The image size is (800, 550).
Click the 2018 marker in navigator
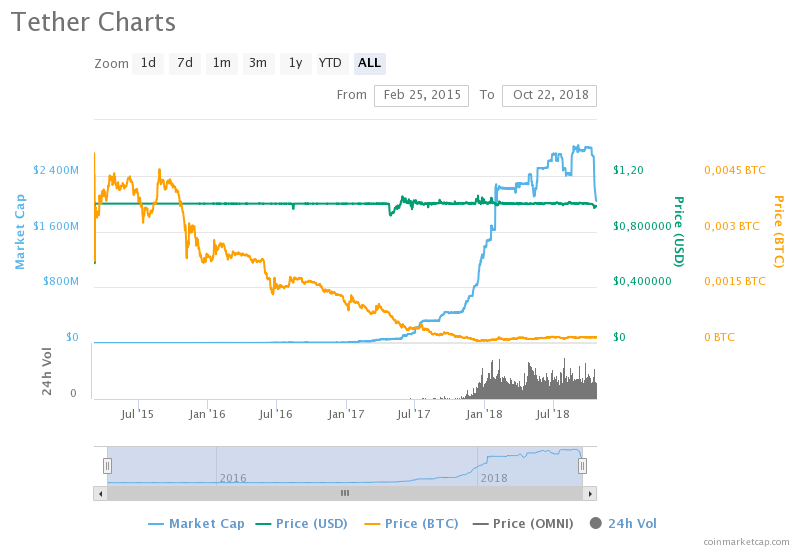click(x=494, y=478)
